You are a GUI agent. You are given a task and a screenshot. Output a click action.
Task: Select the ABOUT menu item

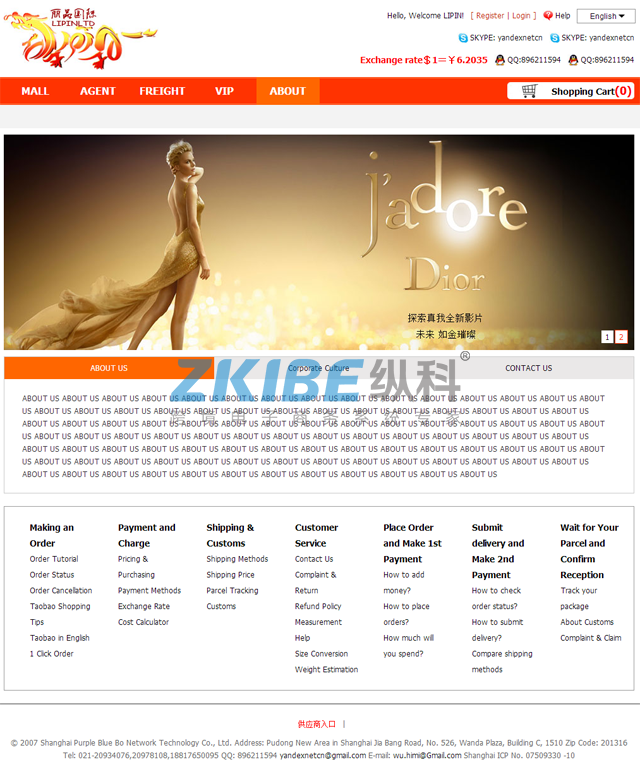[x=288, y=91]
